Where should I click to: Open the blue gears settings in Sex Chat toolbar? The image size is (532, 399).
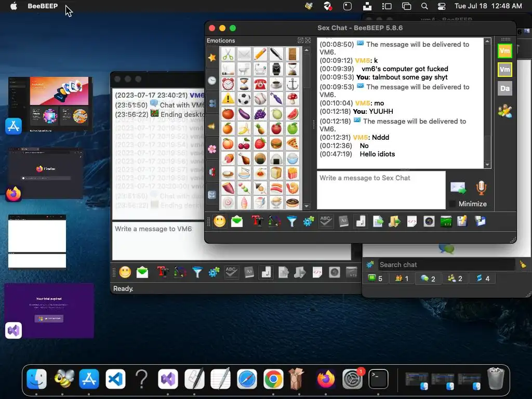point(309,221)
